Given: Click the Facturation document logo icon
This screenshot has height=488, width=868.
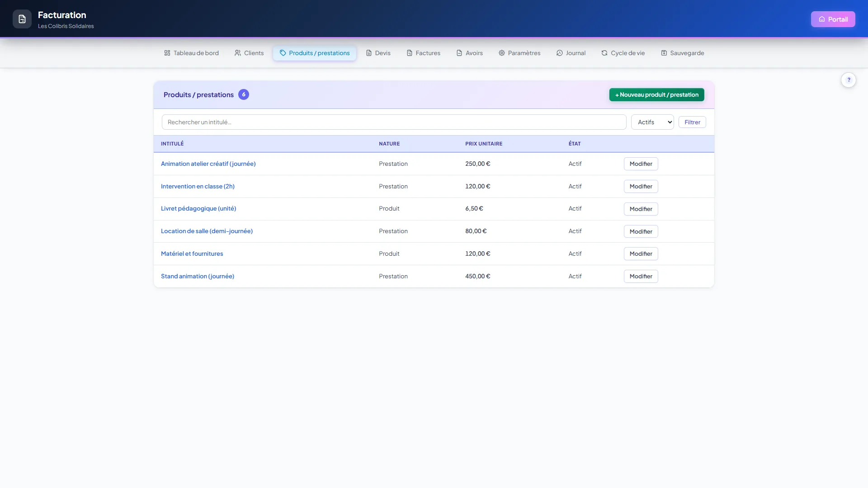Looking at the screenshot, I should click(x=22, y=19).
